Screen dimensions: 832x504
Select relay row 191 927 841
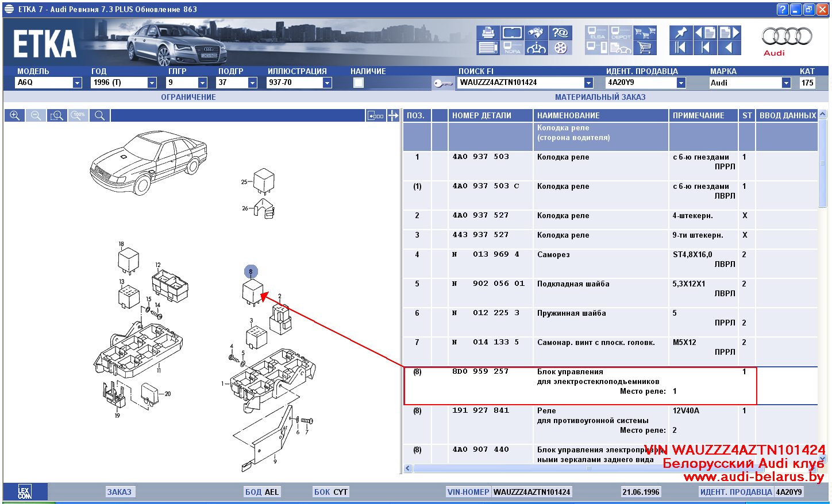(x=610, y=425)
